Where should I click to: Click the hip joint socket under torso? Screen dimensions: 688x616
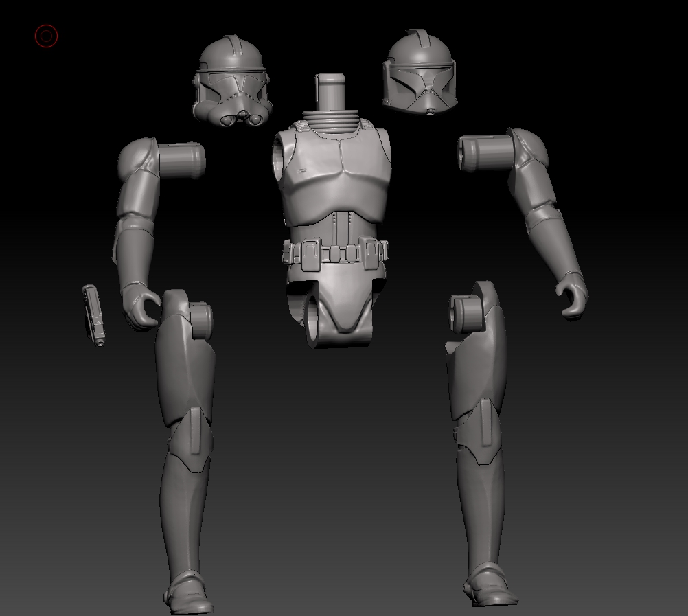click(x=311, y=323)
